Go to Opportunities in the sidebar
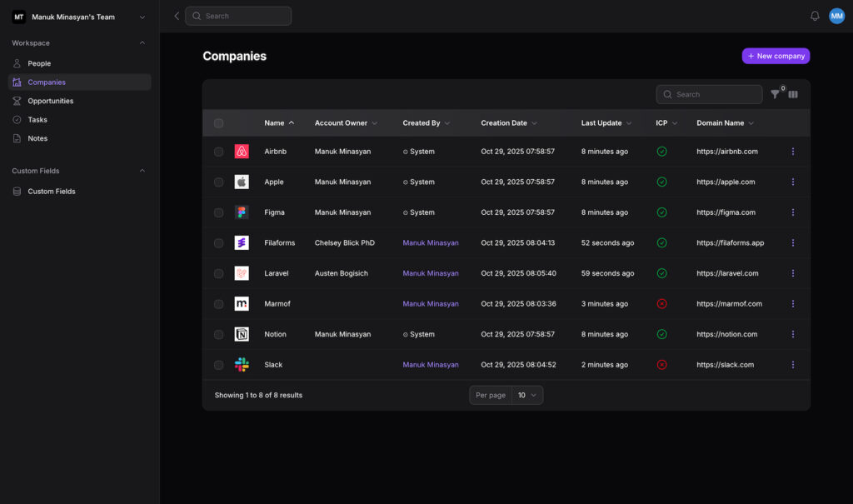Image resolution: width=853 pixels, height=504 pixels. (50, 101)
